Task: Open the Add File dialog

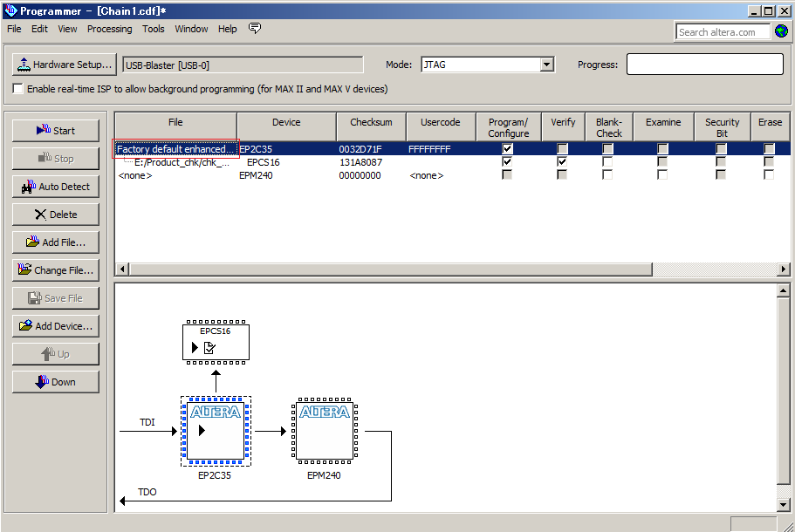Action: [56, 242]
